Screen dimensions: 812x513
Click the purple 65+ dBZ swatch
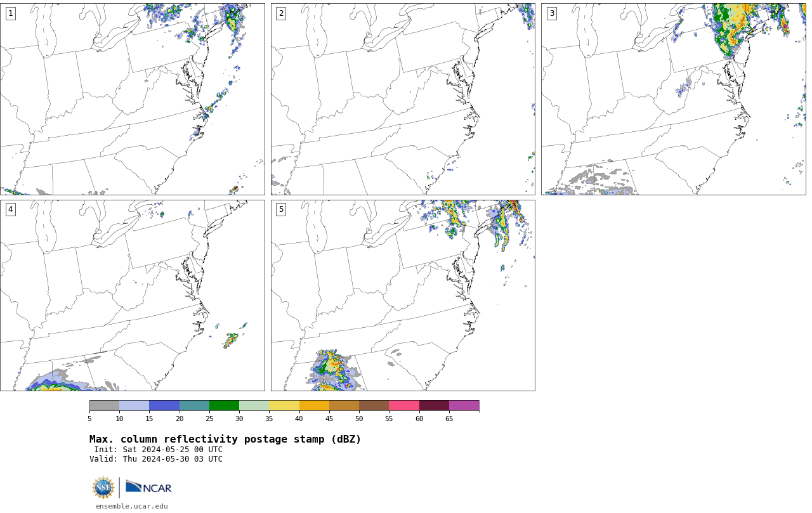pos(464,406)
